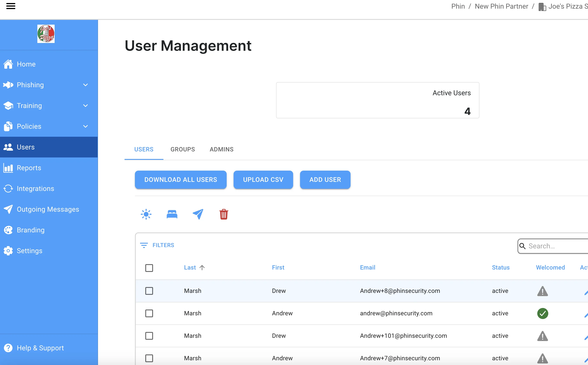Switch to the Groups tab
The width and height of the screenshot is (588, 365).
coord(183,149)
